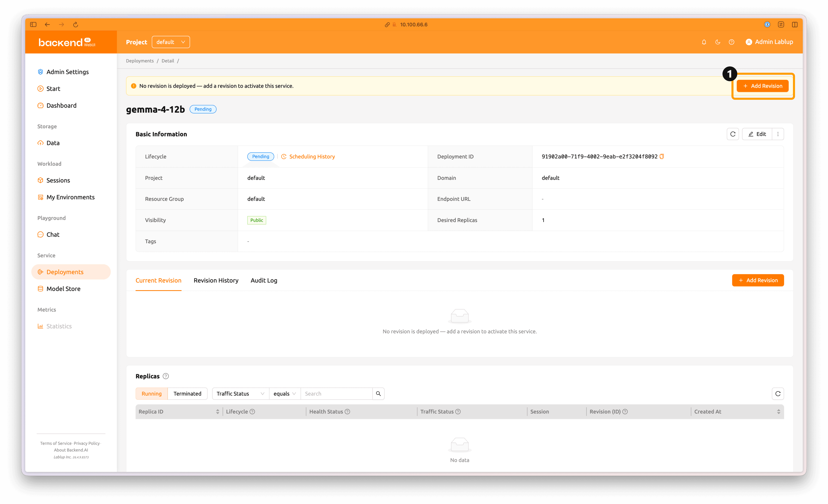Focus the replicas Search field

[x=336, y=394]
